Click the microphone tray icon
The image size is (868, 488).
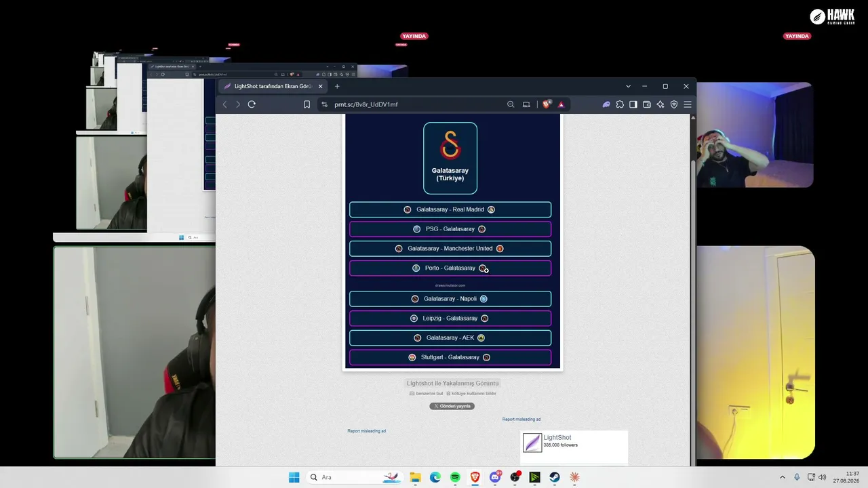(797, 477)
